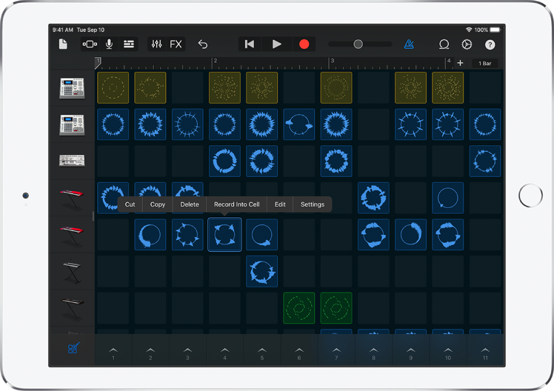Viewport: 554px width, 392px height.
Task: Tap the 1 Bar length button
Action: coord(485,63)
